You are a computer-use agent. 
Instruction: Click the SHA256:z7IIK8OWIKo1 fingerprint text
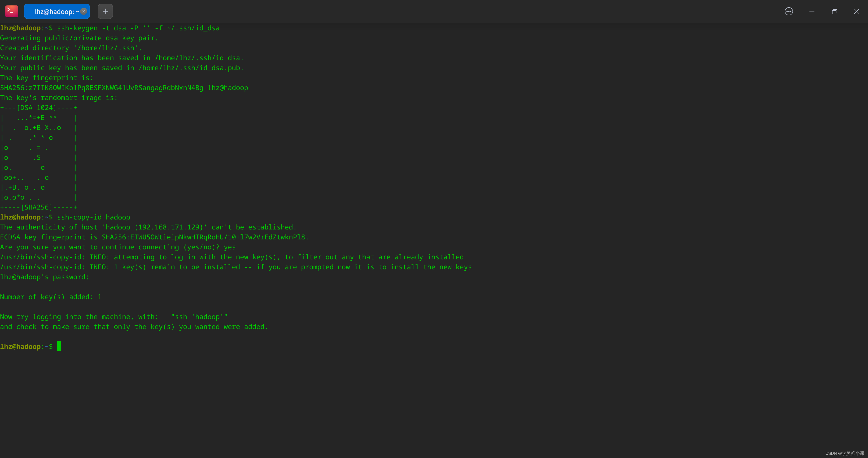(x=102, y=88)
